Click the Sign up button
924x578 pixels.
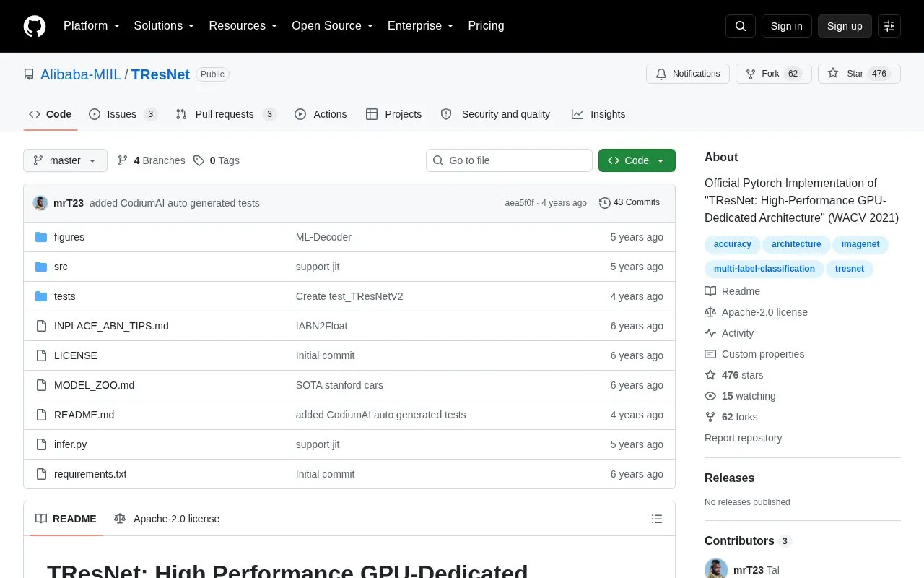point(845,26)
